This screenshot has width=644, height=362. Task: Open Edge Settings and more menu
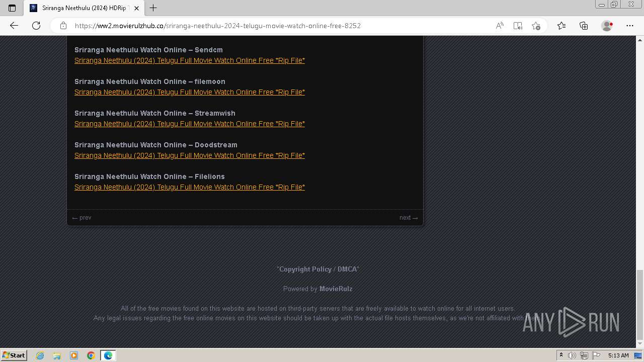coord(630,26)
